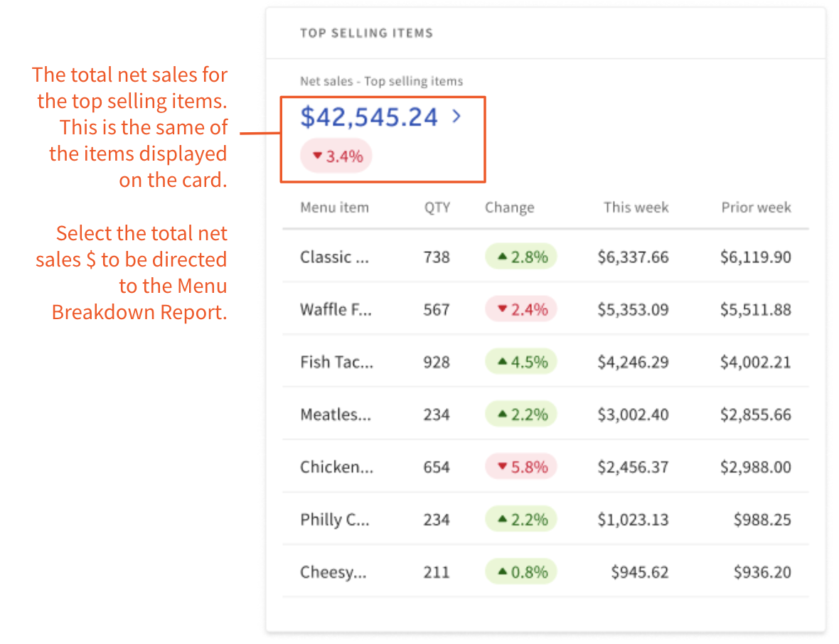Click the Net sales - Top selling items label
The image size is (839, 644).
click(382, 81)
